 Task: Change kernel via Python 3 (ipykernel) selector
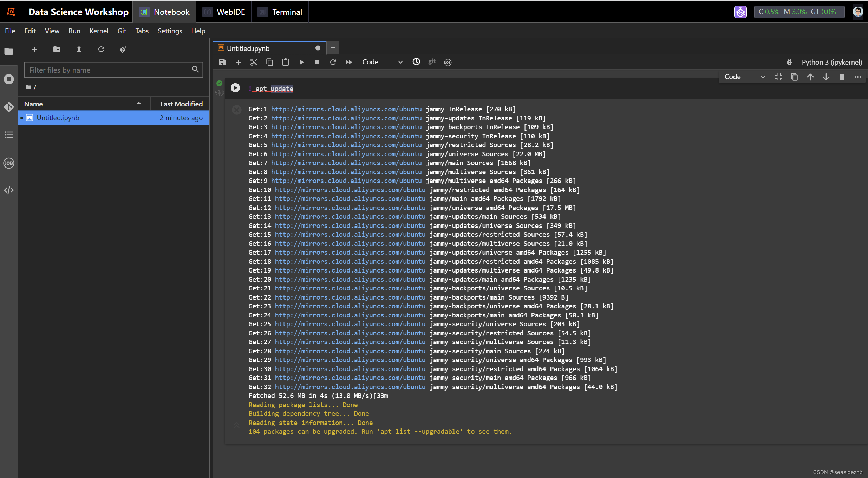pos(831,62)
